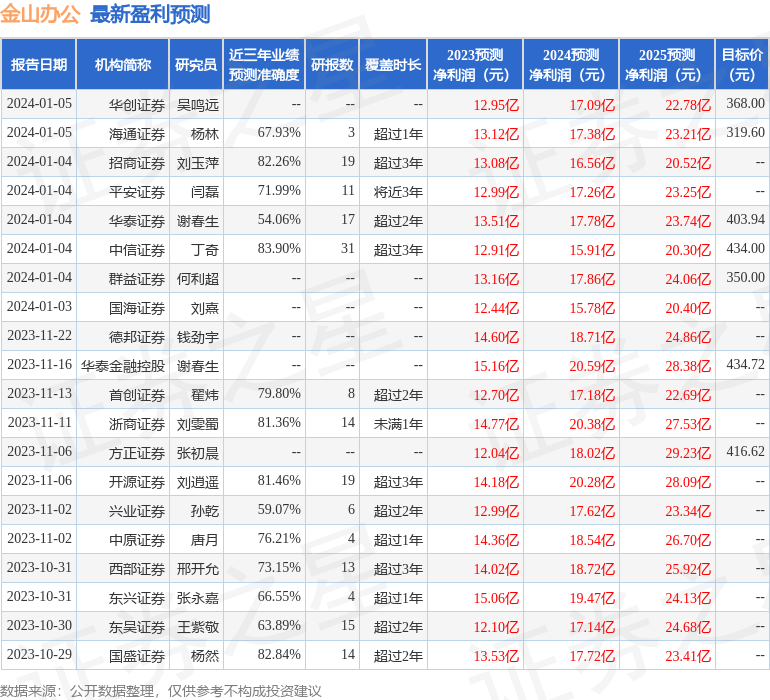Click accuracy value 83.90%
The height and width of the screenshot is (700, 770).
point(279,249)
